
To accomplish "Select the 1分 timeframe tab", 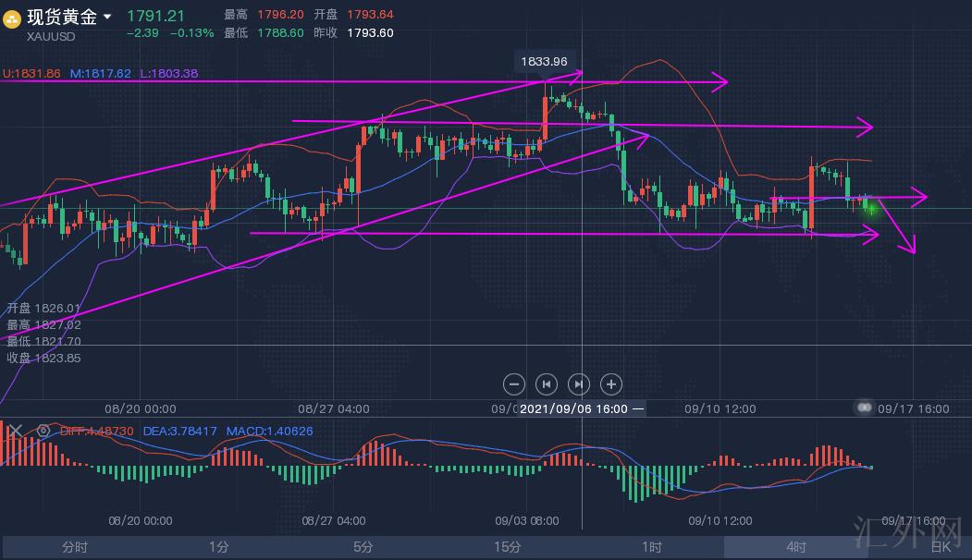I will (x=219, y=547).
